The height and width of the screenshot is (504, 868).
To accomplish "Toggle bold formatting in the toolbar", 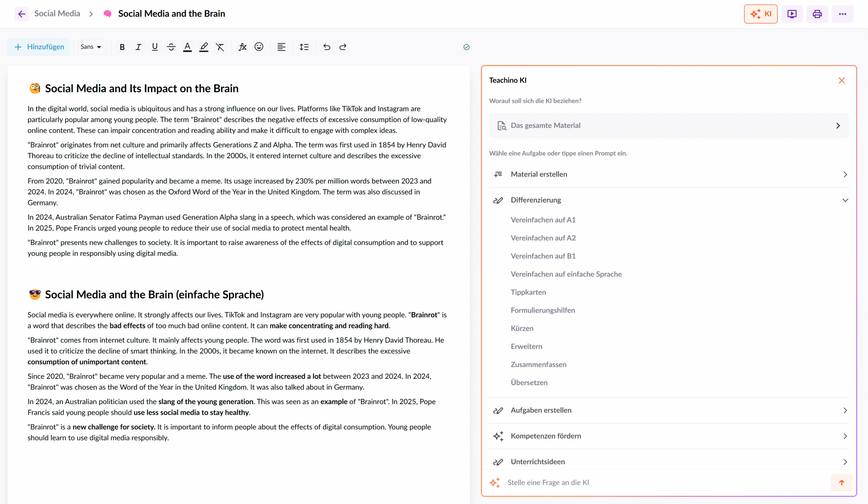I will click(122, 47).
